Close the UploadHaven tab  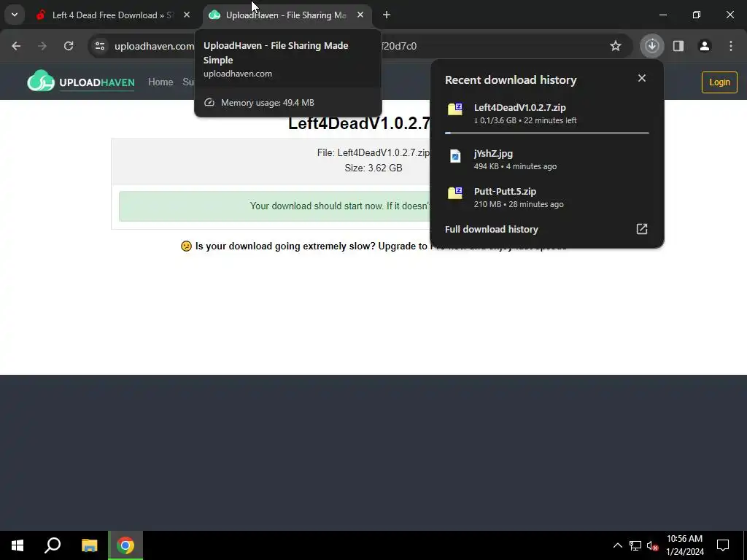click(360, 15)
